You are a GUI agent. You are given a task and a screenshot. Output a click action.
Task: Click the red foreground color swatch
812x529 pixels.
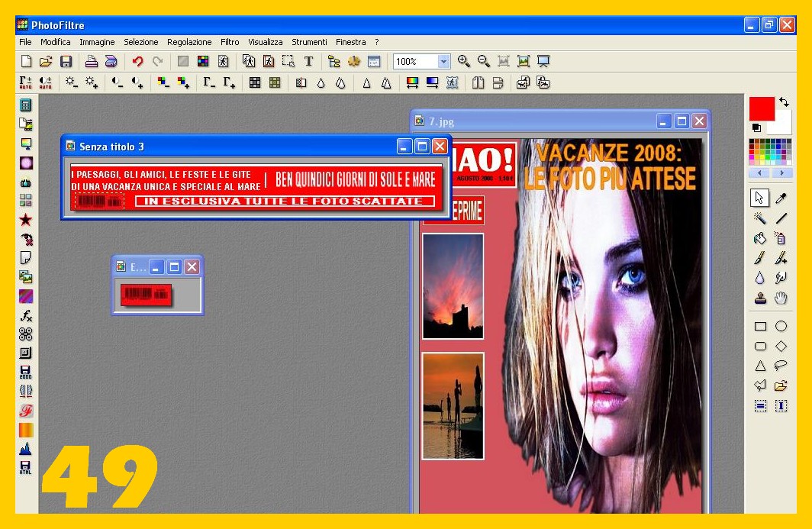[762, 108]
